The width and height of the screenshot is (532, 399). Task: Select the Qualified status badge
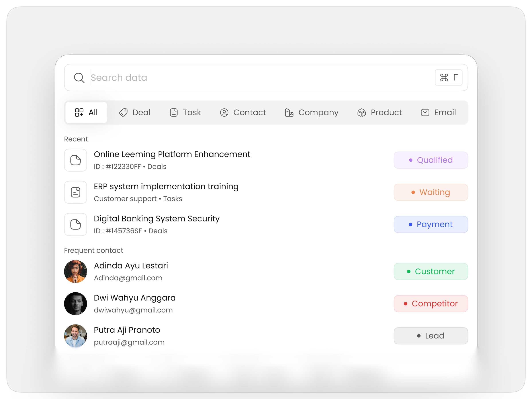[x=430, y=160]
